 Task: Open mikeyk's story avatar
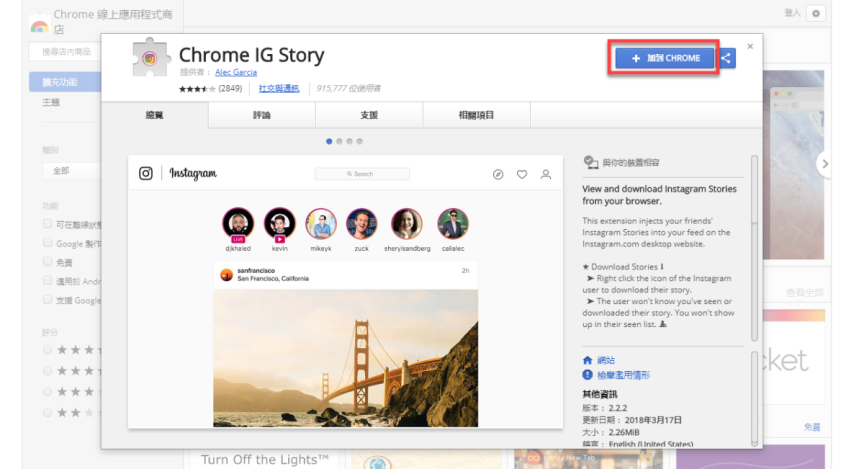coord(321,224)
